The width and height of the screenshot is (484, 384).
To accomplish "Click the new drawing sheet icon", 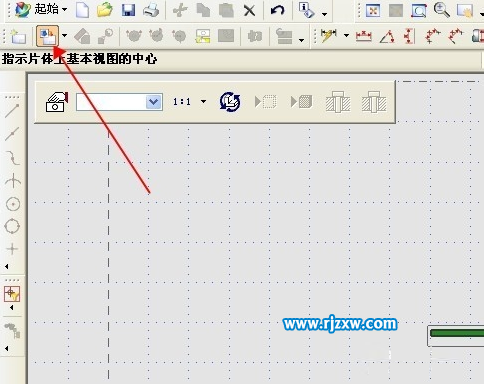I will [18, 36].
